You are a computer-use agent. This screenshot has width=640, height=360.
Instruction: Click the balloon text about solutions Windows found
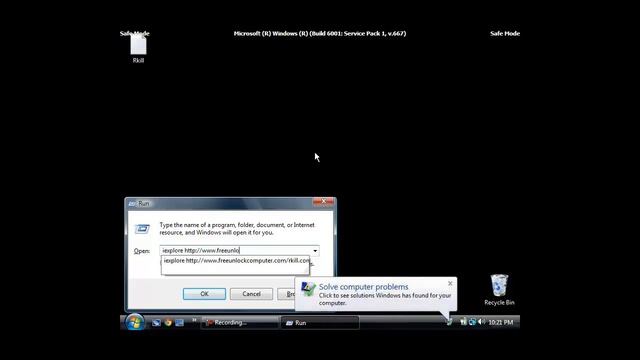point(385,299)
